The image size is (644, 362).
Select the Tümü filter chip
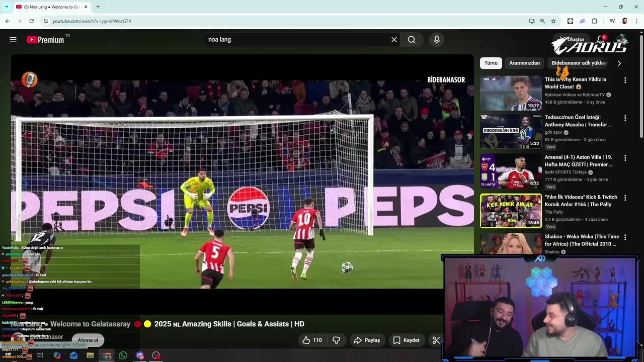491,63
